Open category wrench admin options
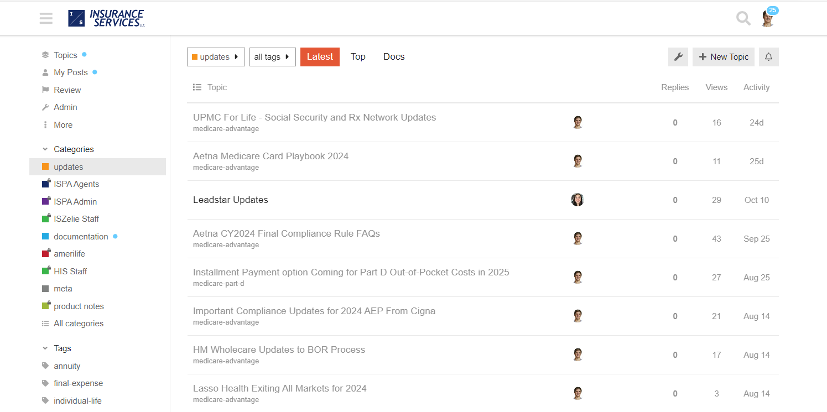Viewport: 827px width, 412px height. 678,57
